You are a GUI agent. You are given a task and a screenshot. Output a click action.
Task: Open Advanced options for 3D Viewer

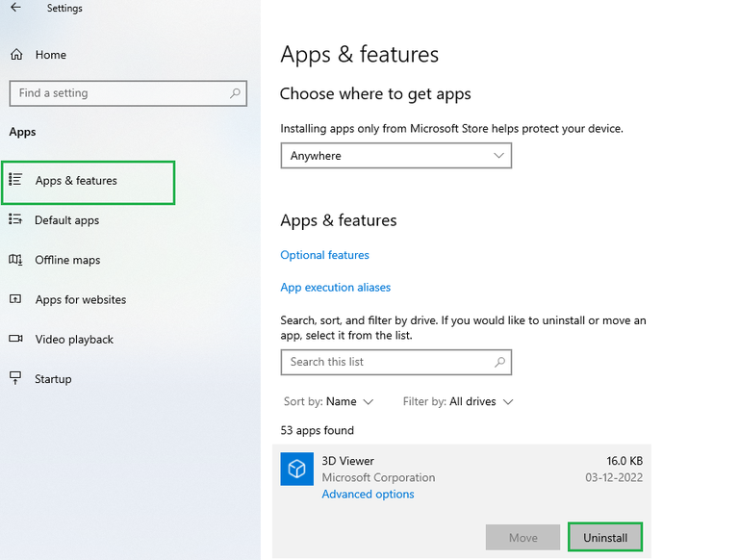(x=368, y=495)
